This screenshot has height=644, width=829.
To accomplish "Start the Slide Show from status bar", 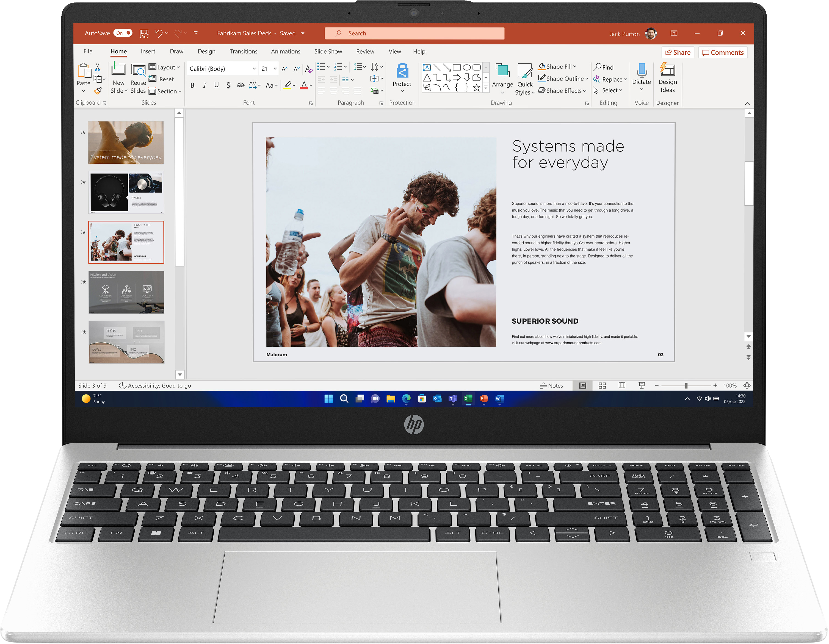I will (642, 385).
